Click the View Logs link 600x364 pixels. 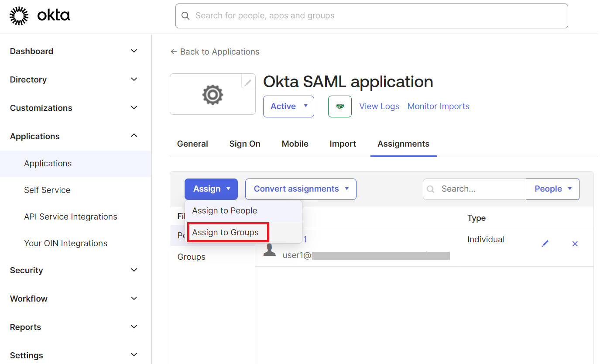379,106
